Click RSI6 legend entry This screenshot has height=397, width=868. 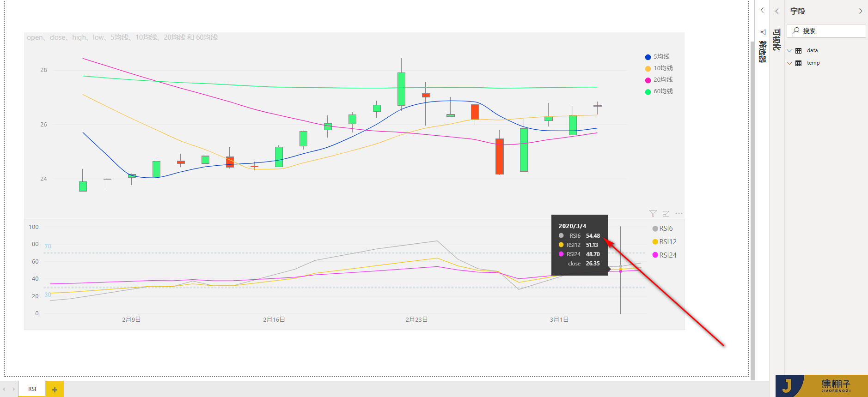662,229
